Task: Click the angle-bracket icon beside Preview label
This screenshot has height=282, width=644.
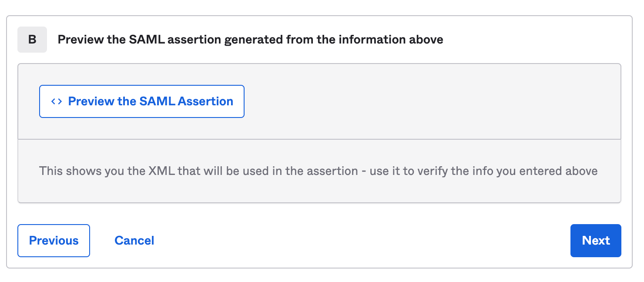Action: pos(57,101)
